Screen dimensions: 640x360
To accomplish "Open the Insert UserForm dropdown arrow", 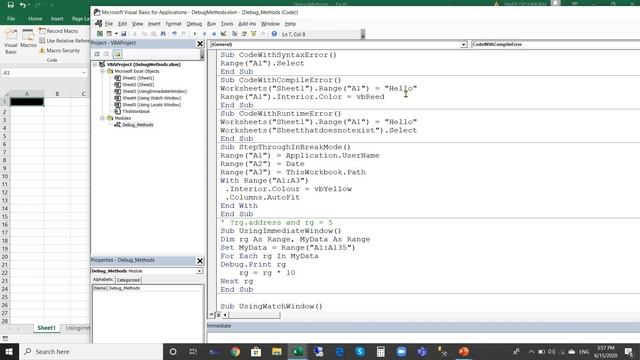I will [x=116, y=34].
